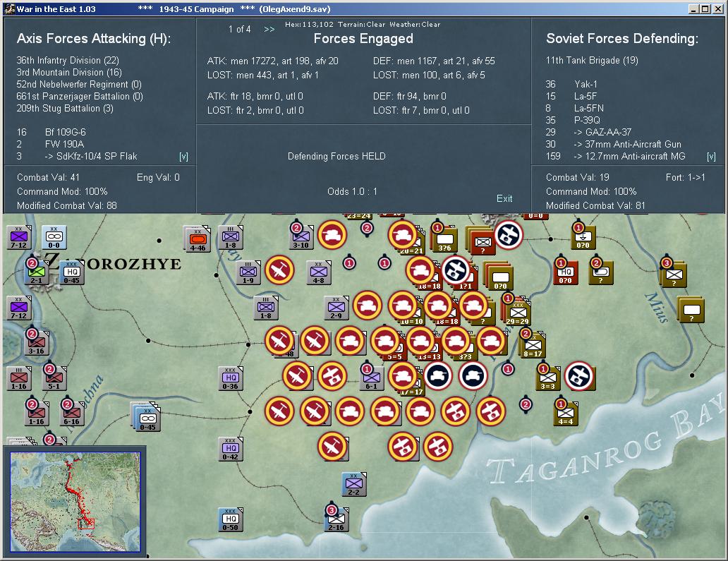728x561 pixels.
Task: Click the War in the East title icon
Action: (9, 9)
